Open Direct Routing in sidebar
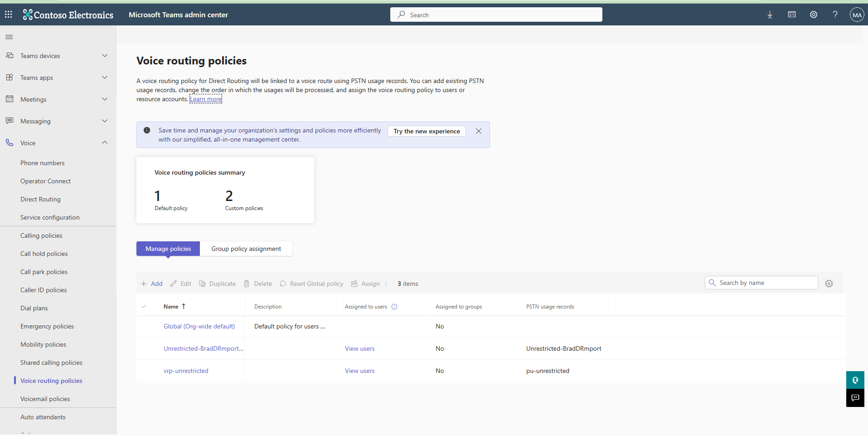This screenshot has height=436, width=868. 40,199
